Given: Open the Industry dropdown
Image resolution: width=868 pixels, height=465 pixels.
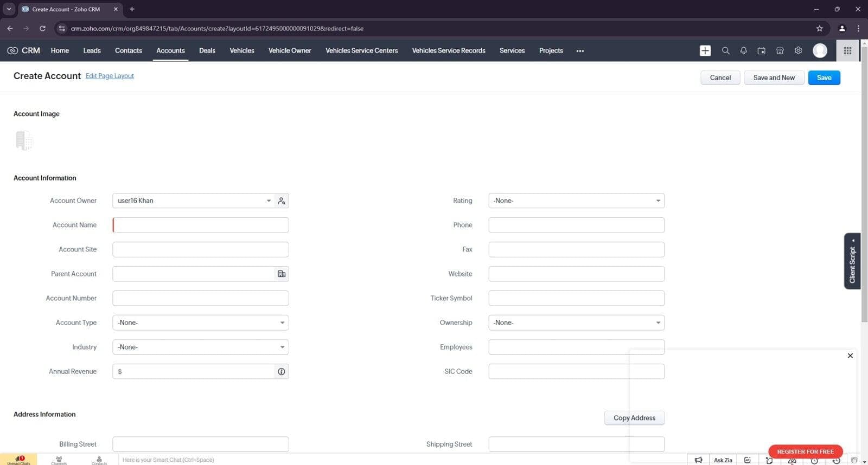Looking at the screenshot, I should [x=200, y=347].
